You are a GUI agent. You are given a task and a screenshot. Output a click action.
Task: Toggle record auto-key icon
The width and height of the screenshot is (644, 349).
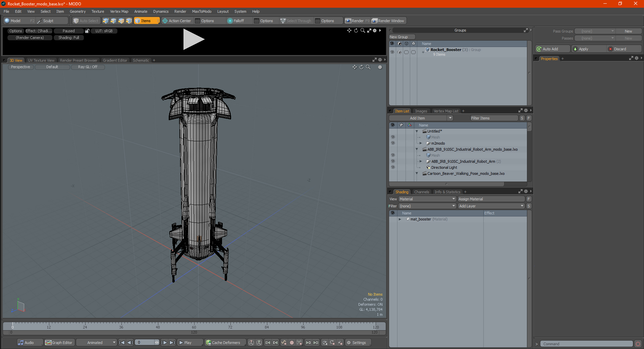(292, 343)
